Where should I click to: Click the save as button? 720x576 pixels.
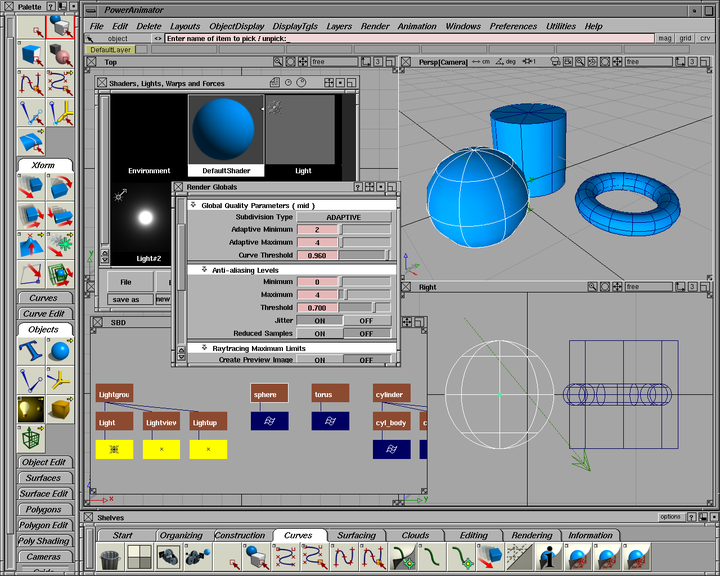pos(126,299)
